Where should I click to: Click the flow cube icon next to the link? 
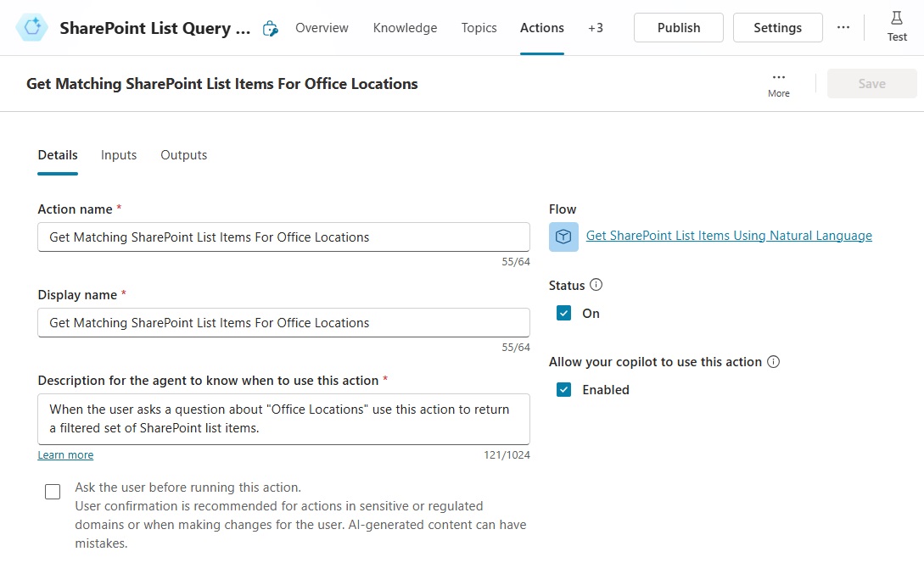tap(563, 236)
